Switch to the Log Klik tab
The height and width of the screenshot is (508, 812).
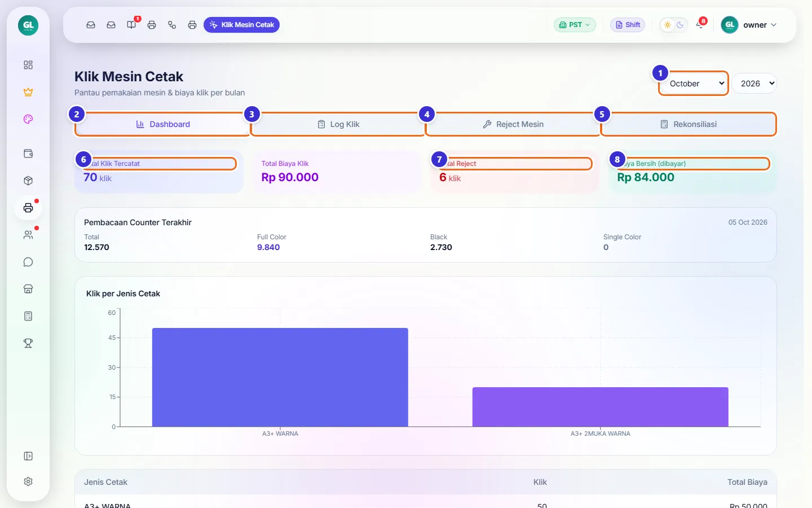click(x=338, y=124)
